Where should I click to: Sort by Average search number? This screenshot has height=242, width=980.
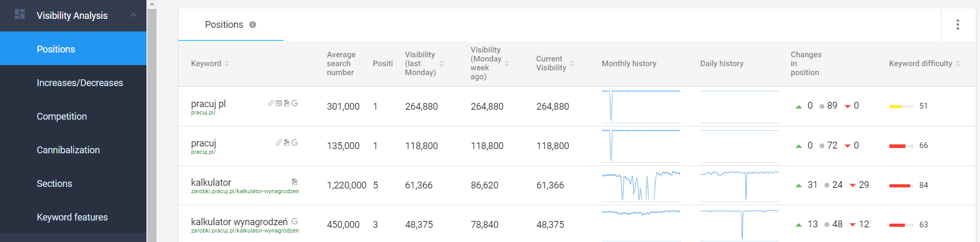coord(360,64)
